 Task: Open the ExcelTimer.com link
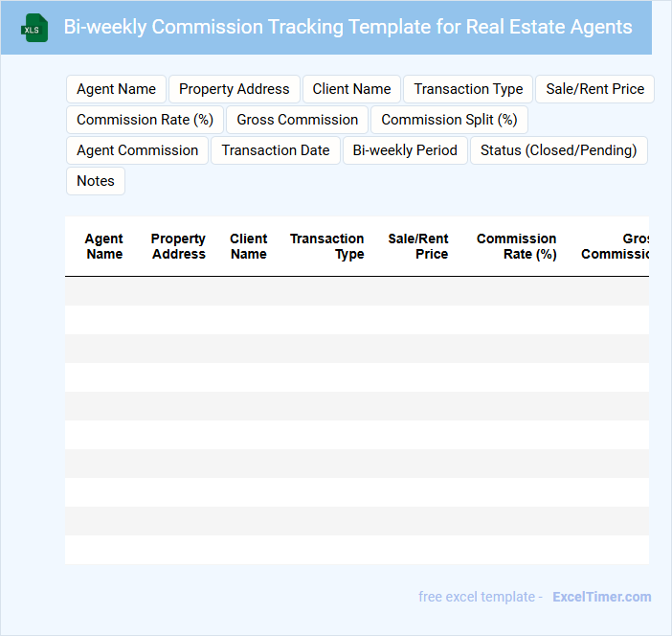(x=601, y=597)
